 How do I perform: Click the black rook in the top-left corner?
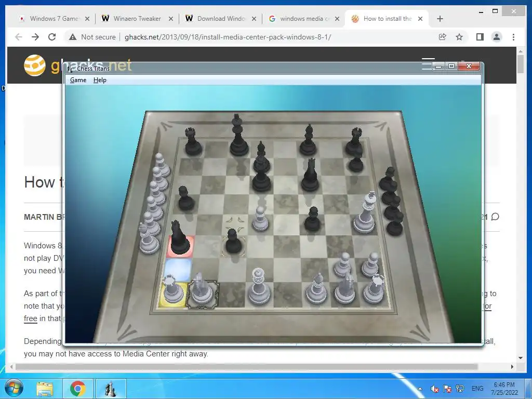click(193, 141)
